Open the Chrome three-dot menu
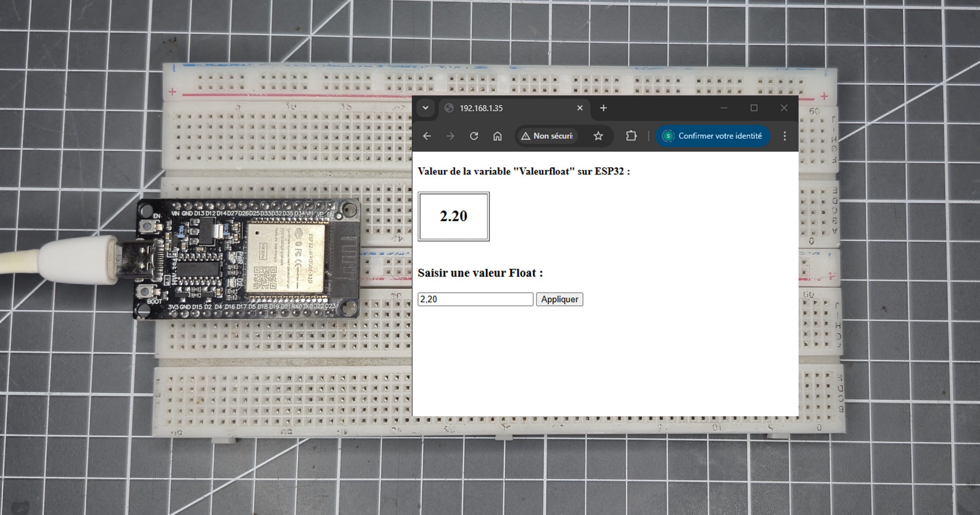This screenshot has height=515, width=980. pyautogui.click(x=784, y=136)
